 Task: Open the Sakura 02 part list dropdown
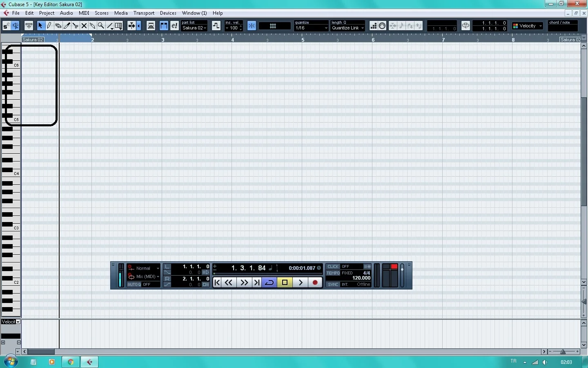click(x=194, y=28)
